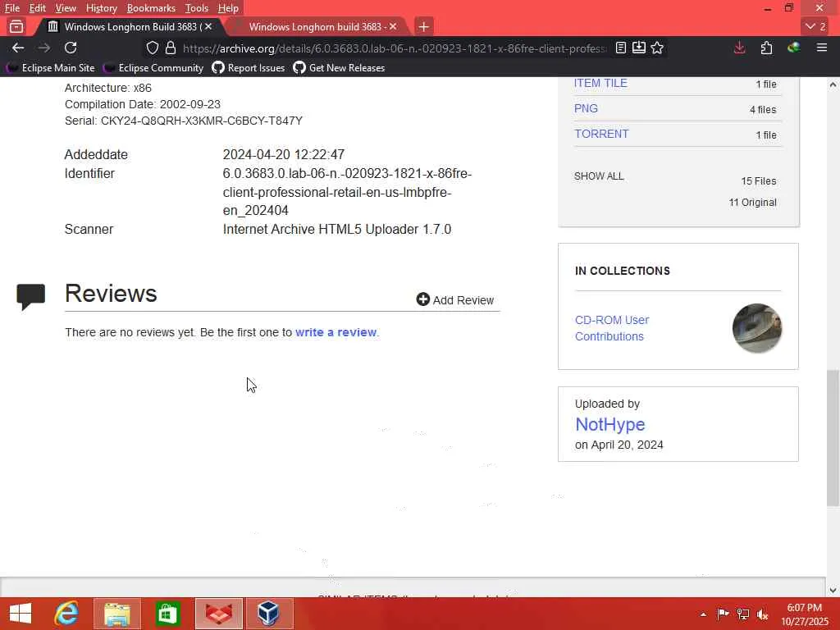Open network tray icon
The width and height of the screenshot is (840, 630).
(x=743, y=614)
